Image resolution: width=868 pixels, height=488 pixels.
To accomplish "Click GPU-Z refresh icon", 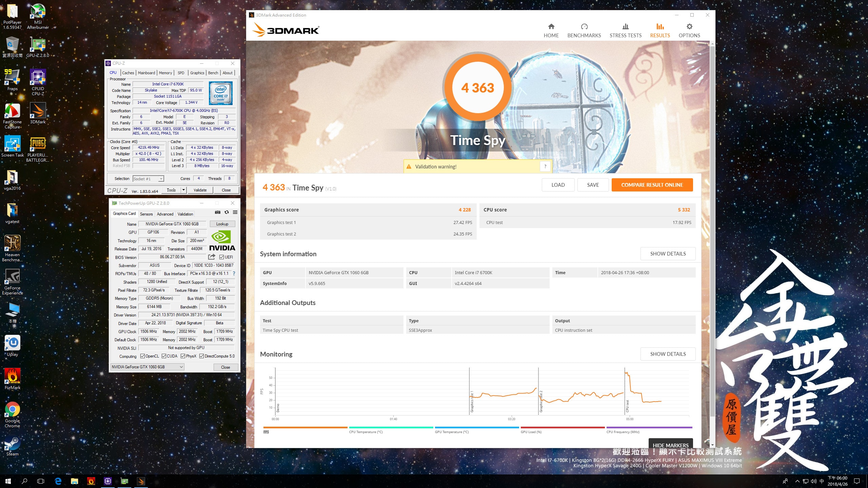I will [226, 212].
